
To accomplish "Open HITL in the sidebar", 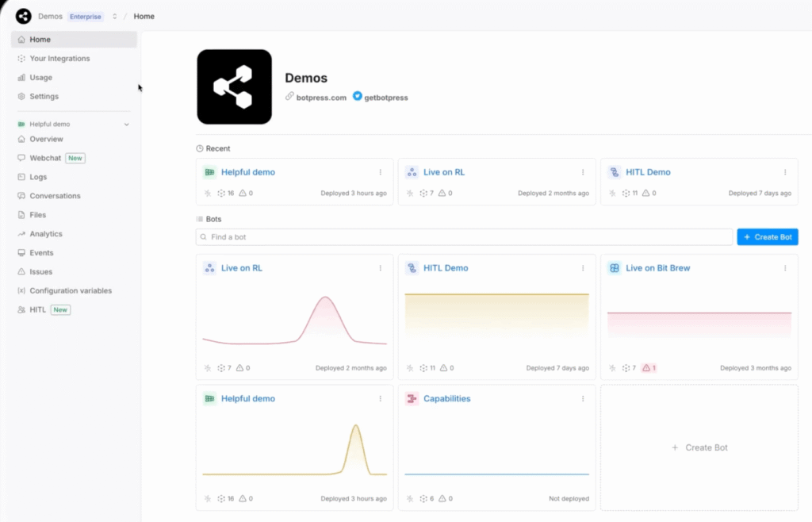I will [x=37, y=309].
